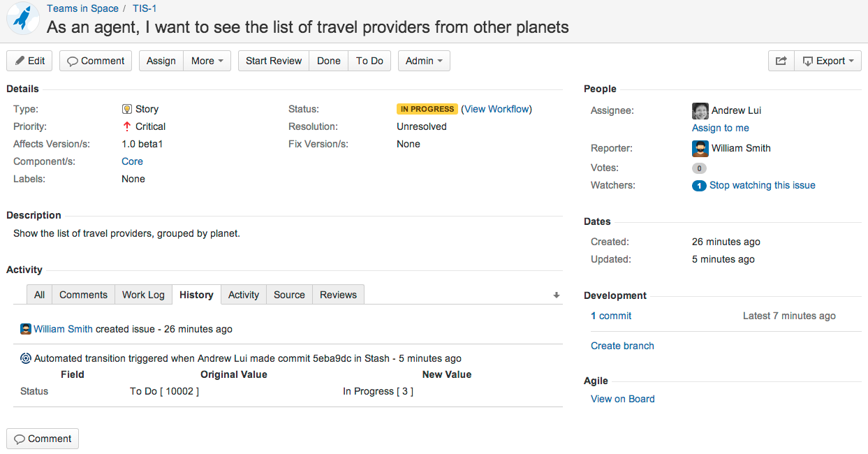The image size is (868, 454).
Task: Click William Smith's reporter avatar
Action: (700, 148)
